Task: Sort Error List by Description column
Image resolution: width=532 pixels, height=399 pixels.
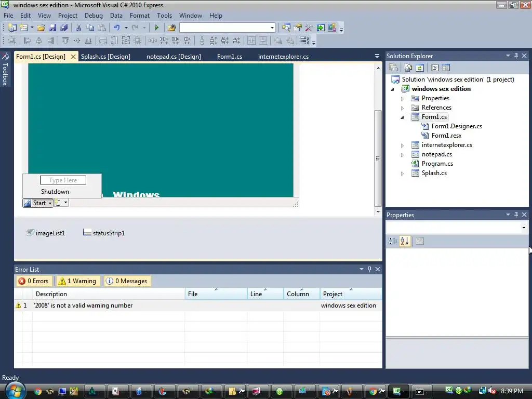Action: click(109, 294)
